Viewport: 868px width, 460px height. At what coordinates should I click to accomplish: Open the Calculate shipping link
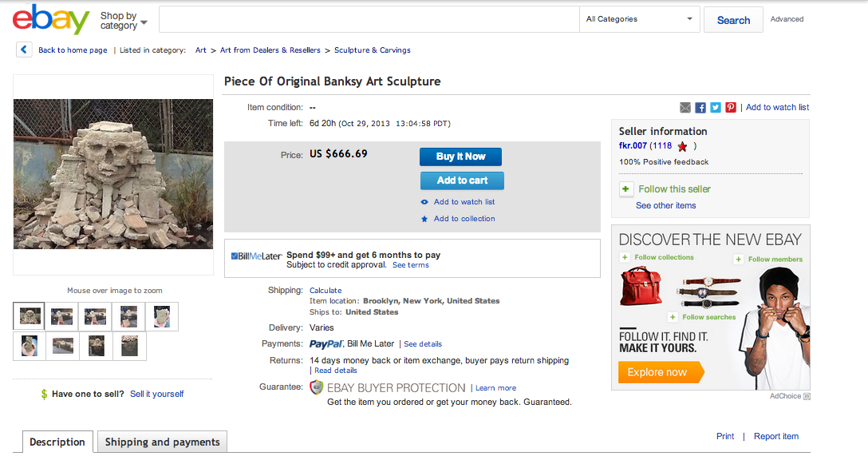(x=325, y=291)
